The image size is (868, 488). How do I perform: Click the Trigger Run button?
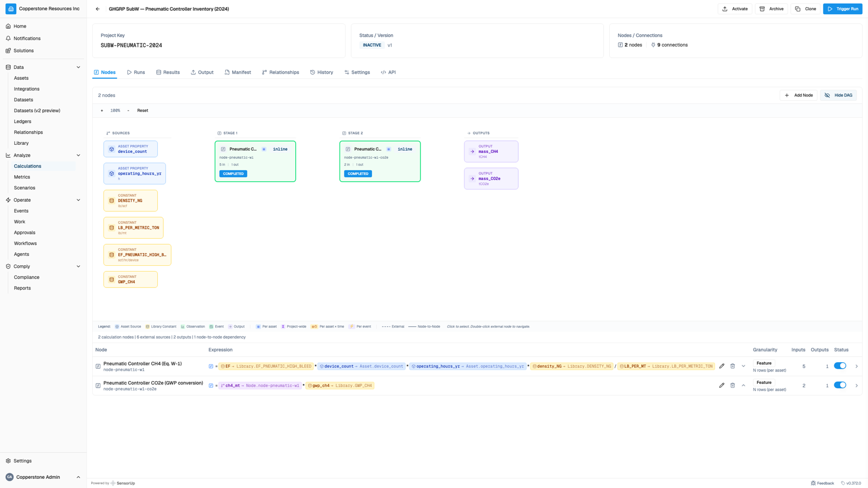click(843, 9)
